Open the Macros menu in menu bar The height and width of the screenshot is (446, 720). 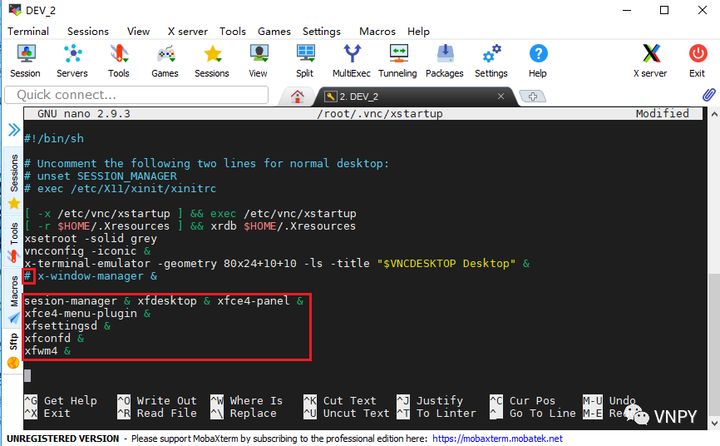pos(377,31)
